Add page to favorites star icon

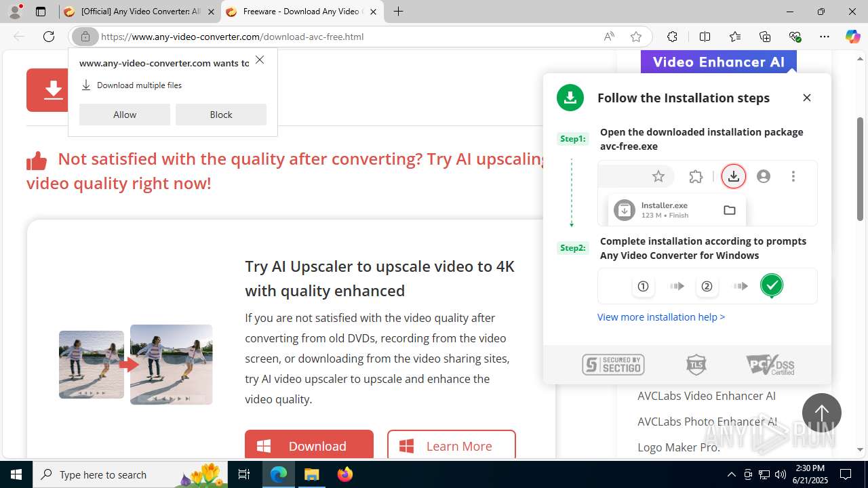pyautogui.click(x=635, y=37)
